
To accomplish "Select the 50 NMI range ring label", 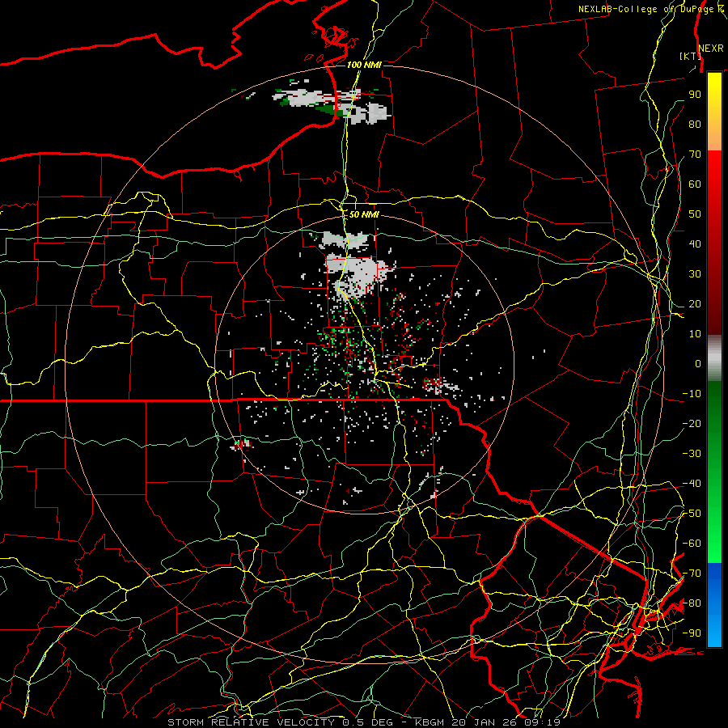I will [x=364, y=214].
